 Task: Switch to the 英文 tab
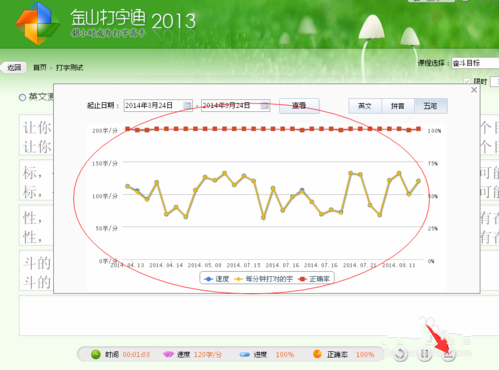pos(365,106)
